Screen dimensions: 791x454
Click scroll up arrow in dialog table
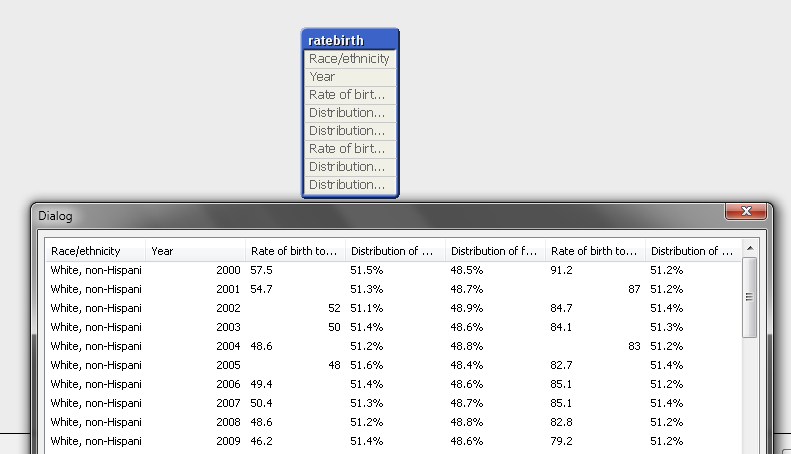click(x=750, y=248)
